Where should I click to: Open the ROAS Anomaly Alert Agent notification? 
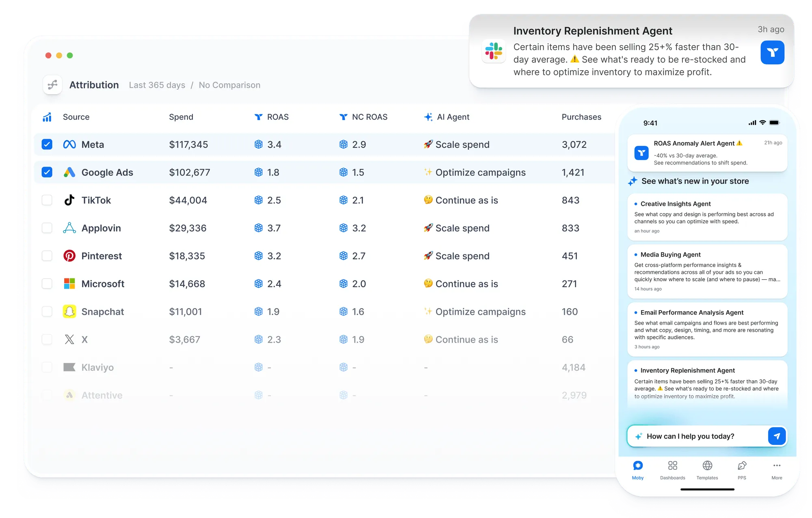tap(707, 153)
